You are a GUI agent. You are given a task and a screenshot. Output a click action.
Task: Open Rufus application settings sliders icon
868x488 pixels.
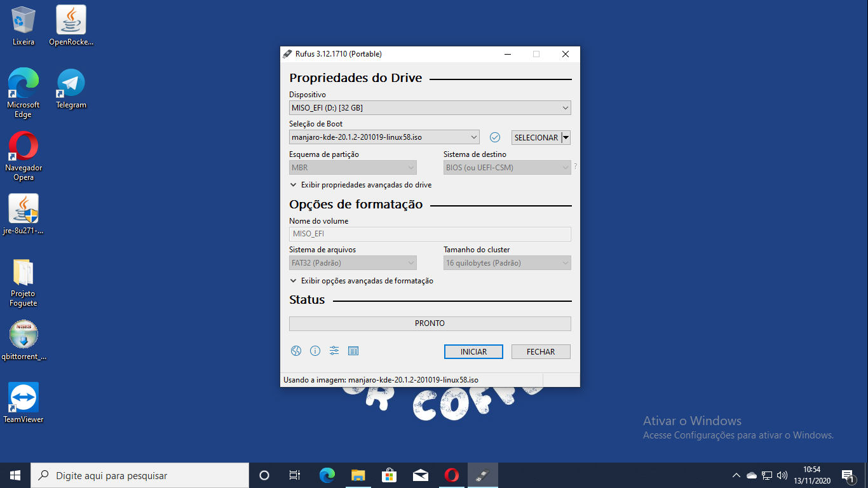click(x=334, y=351)
